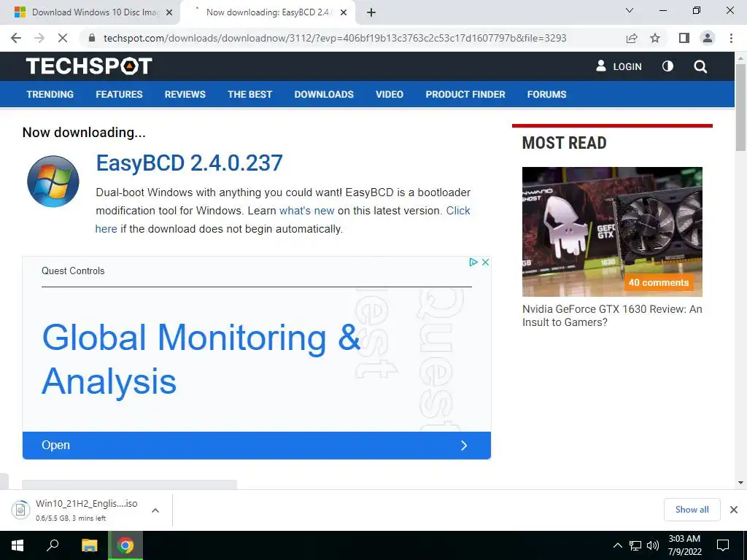Stop loading the page
The height and width of the screenshot is (560, 747).
(63, 38)
